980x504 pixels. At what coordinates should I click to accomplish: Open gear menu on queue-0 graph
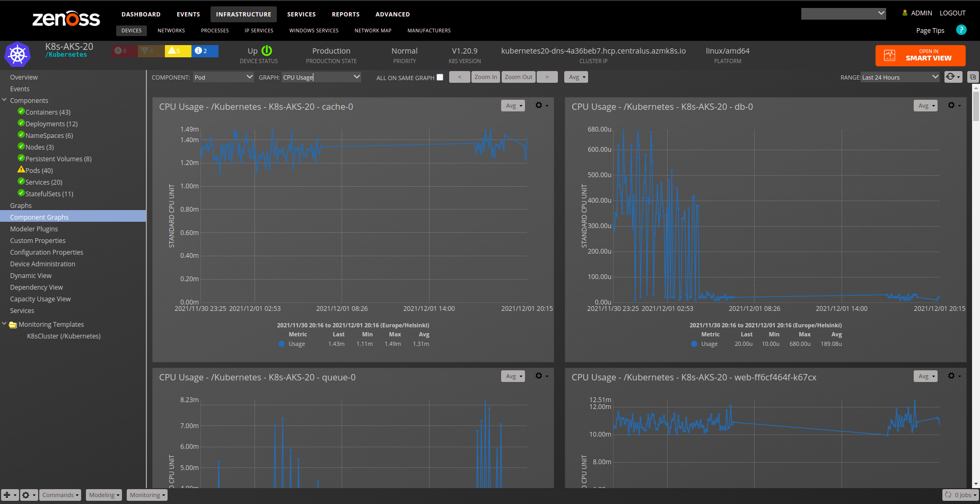[541, 376]
